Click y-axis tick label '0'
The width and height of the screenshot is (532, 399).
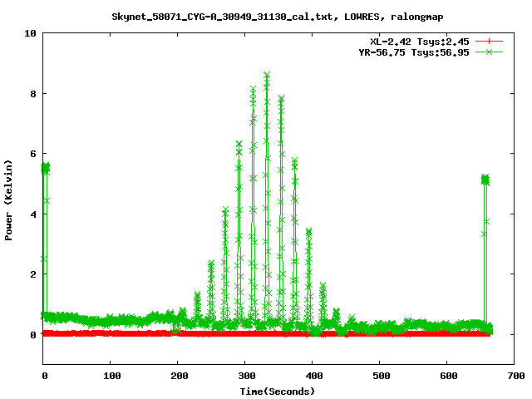click(x=33, y=334)
